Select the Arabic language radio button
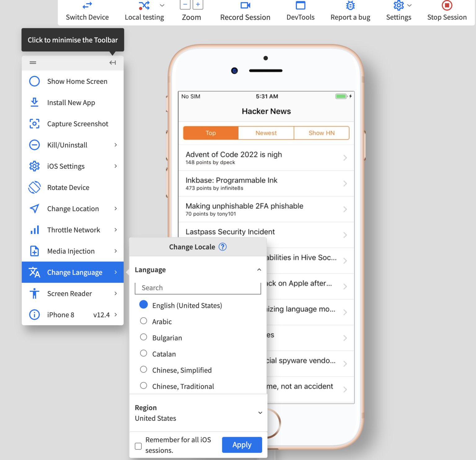Image resolution: width=476 pixels, height=460 pixels. pyautogui.click(x=143, y=321)
